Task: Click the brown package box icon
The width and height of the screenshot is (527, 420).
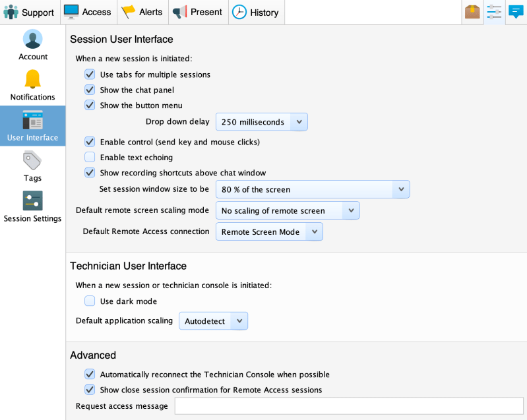Action: [472, 12]
